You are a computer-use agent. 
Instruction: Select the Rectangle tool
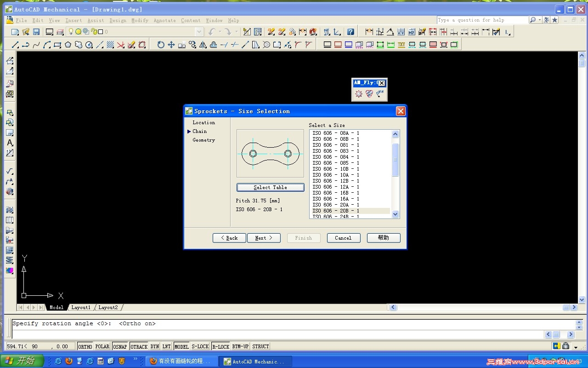[57, 45]
